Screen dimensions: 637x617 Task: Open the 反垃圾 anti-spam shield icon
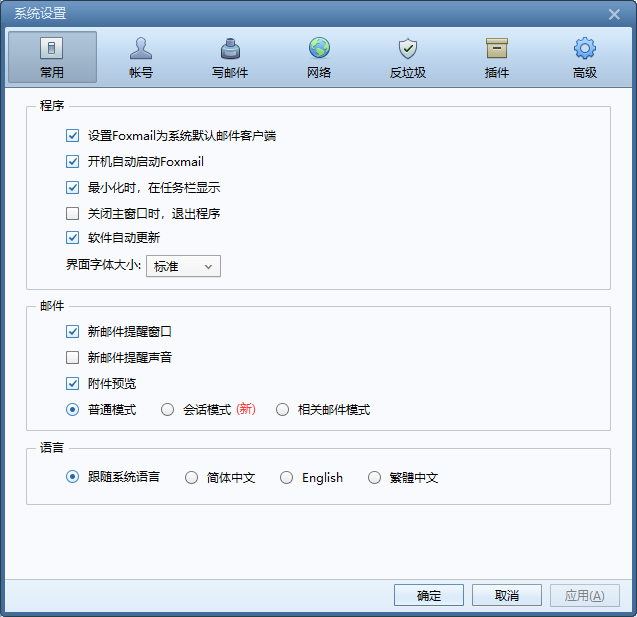407,48
